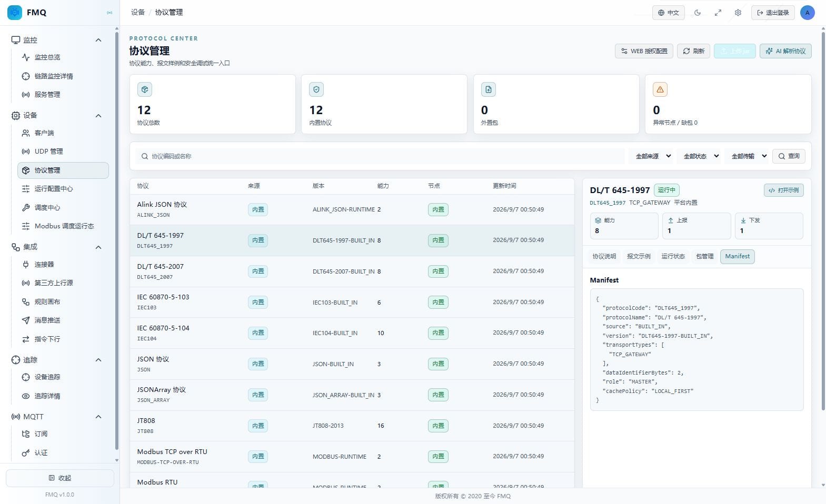
Task: Collapse the 追踪 menu group
Action: point(98,360)
